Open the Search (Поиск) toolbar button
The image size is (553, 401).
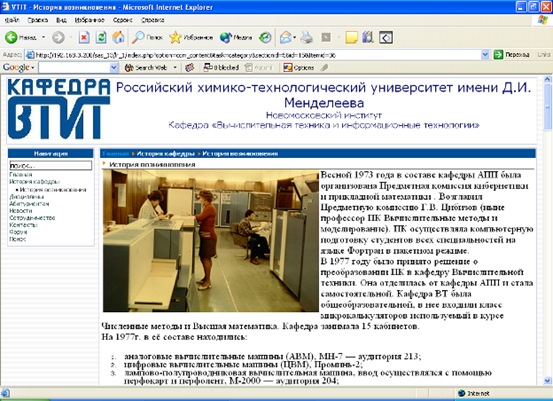pos(147,37)
